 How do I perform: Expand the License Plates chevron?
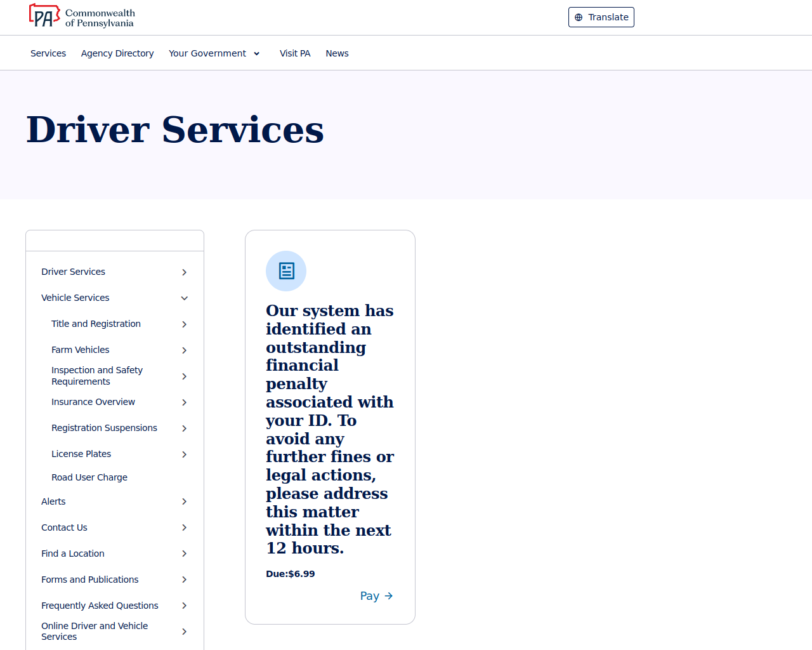tap(184, 454)
